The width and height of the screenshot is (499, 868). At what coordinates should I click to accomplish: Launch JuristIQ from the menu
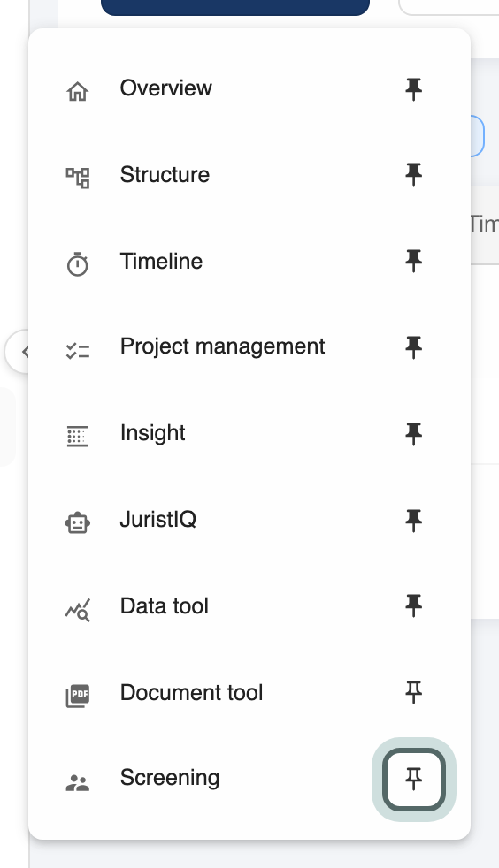pos(157,520)
